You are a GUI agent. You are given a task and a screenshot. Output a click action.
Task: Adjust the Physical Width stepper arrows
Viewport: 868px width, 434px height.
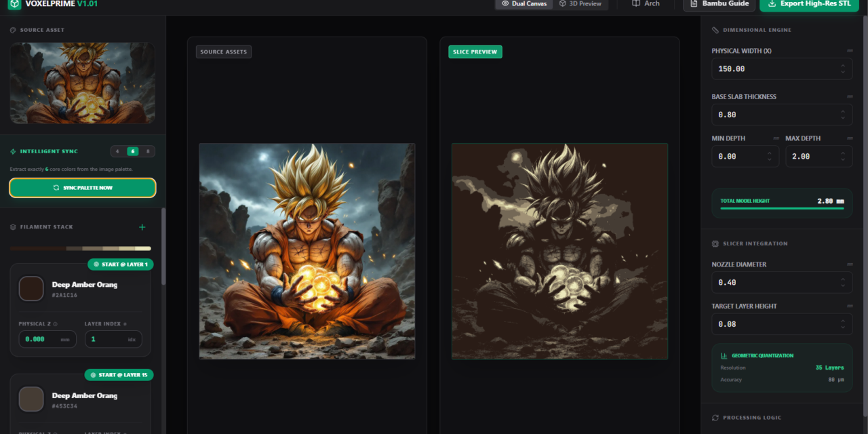tap(842, 69)
